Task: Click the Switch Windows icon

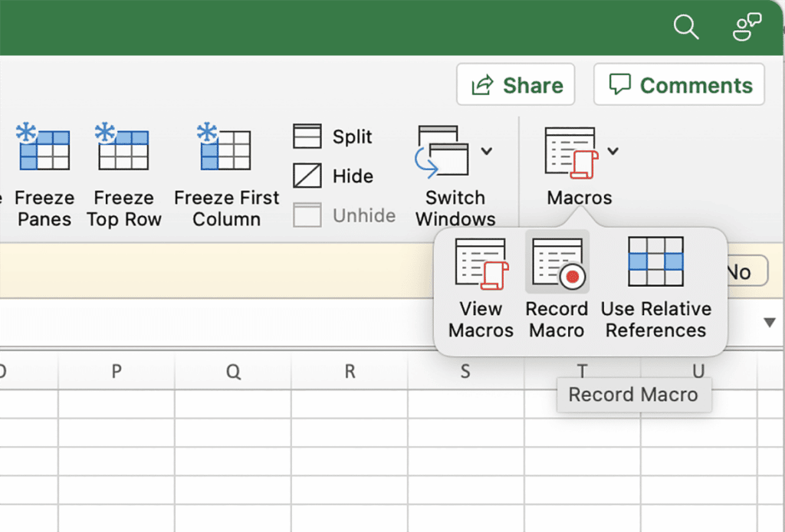Action: 442,152
